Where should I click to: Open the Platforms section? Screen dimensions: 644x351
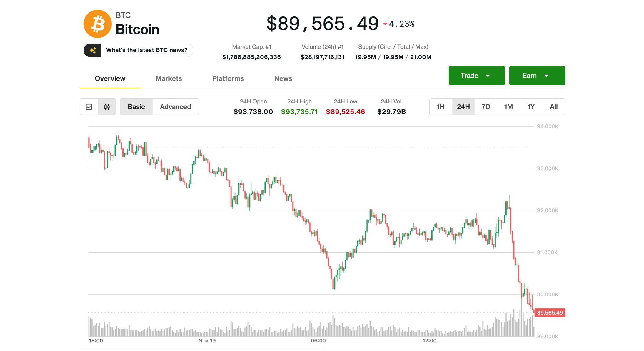click(228, 78)
